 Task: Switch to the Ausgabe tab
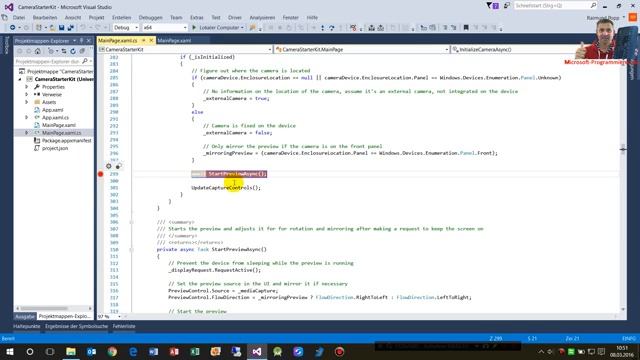[x=25, y=316]
